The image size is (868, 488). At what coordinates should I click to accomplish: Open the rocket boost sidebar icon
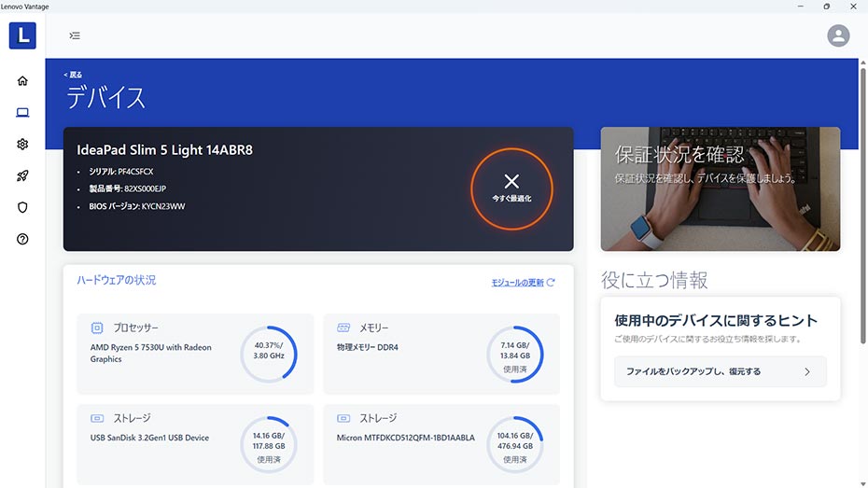pos(22,176)
